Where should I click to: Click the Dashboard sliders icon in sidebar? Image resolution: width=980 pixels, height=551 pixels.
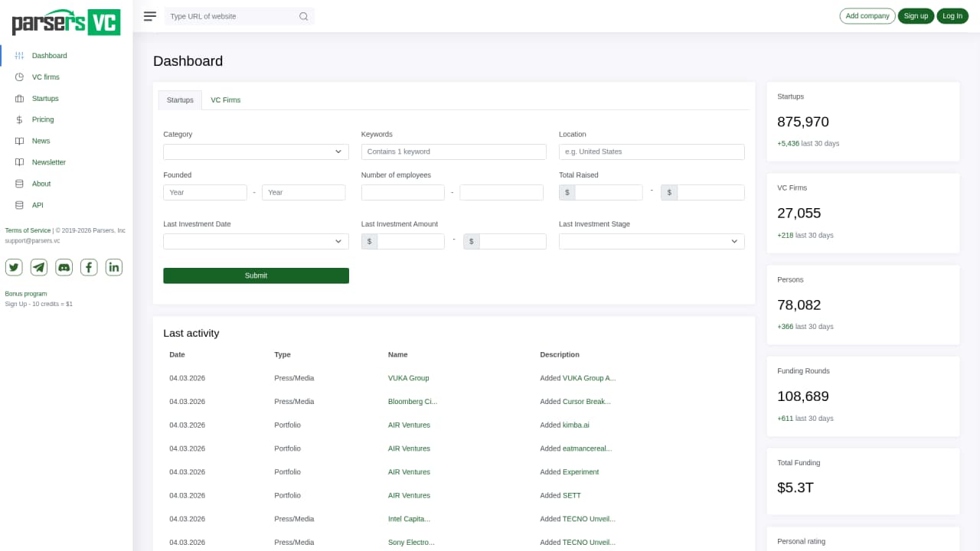19,56
